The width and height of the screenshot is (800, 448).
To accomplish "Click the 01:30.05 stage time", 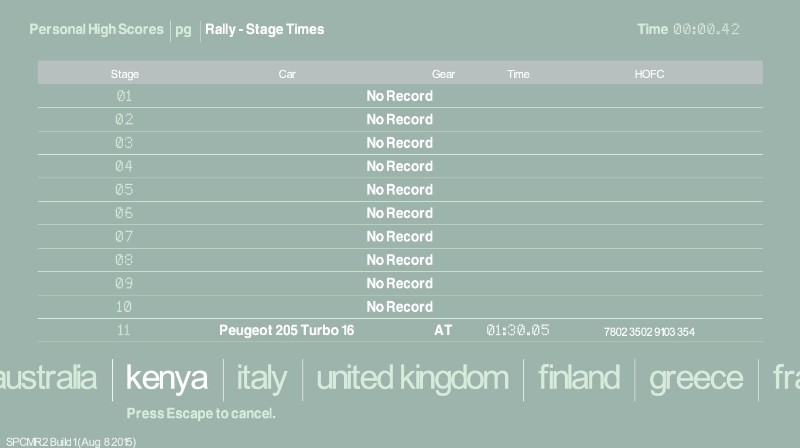I will (x=518, y=330).
